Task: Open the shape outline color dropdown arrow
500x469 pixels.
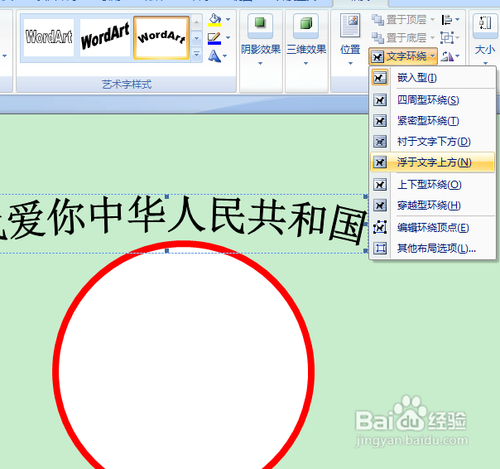Action: click(x=228, y=38)
